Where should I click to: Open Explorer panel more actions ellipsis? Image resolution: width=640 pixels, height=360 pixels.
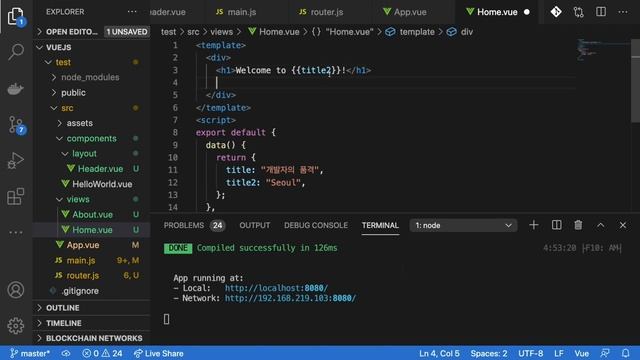[x=132, y=12]
